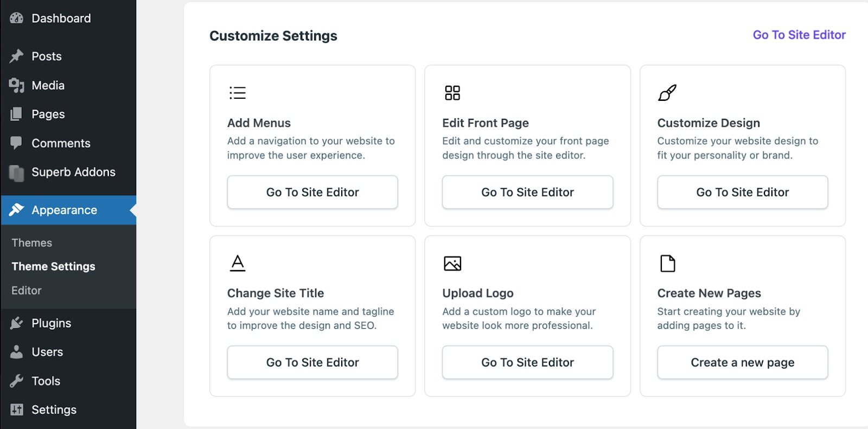Click the Plugins plug icon

tap(17, 323)
